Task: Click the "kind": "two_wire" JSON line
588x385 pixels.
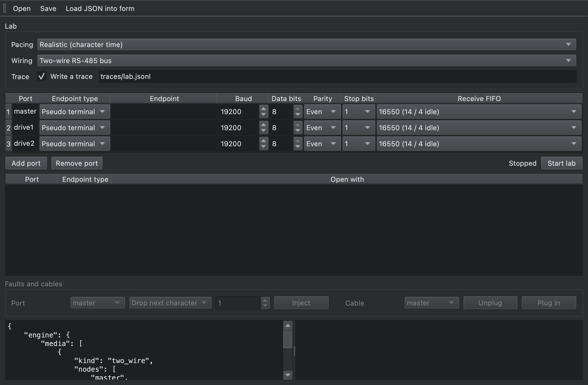Action: click(x=114, y=361)
